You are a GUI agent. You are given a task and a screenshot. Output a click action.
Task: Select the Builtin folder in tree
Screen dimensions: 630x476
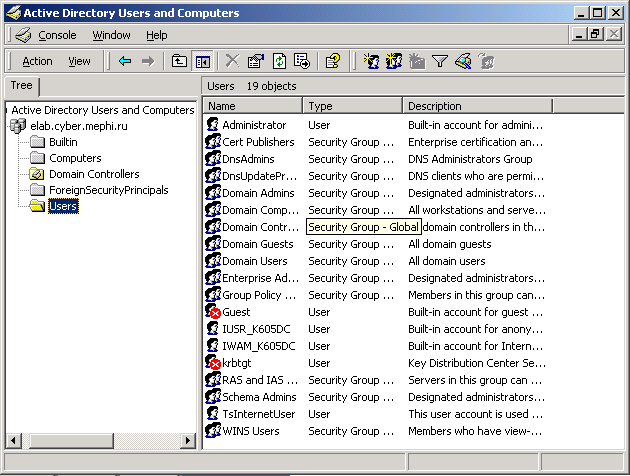point(63,142)
